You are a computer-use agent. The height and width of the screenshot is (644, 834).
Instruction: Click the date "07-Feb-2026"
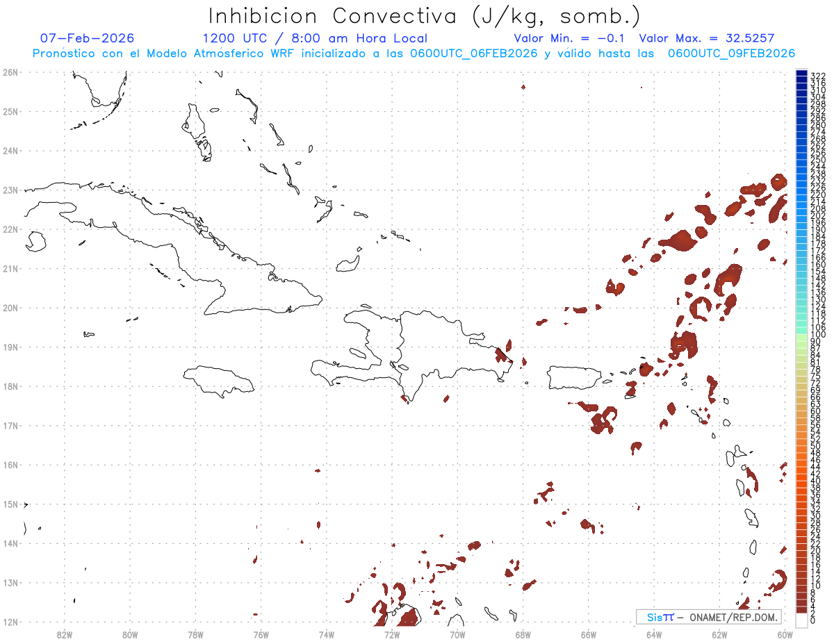point(88,38)
